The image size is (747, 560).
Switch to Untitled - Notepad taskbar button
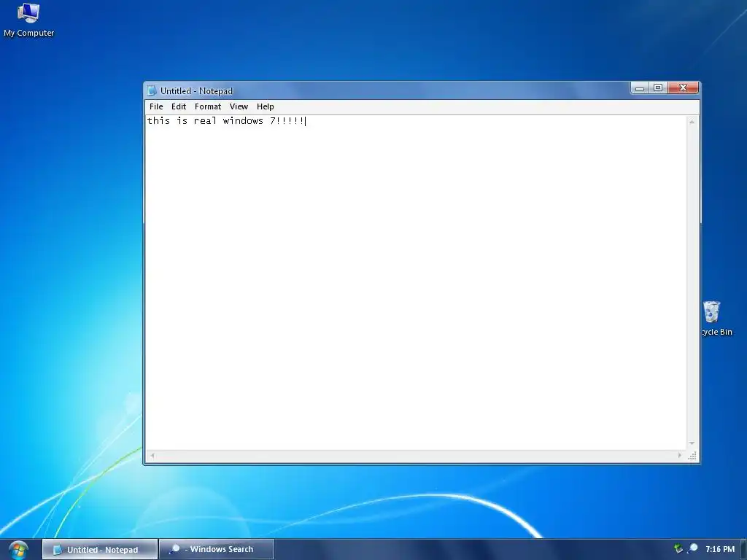[x=100, y=550]
